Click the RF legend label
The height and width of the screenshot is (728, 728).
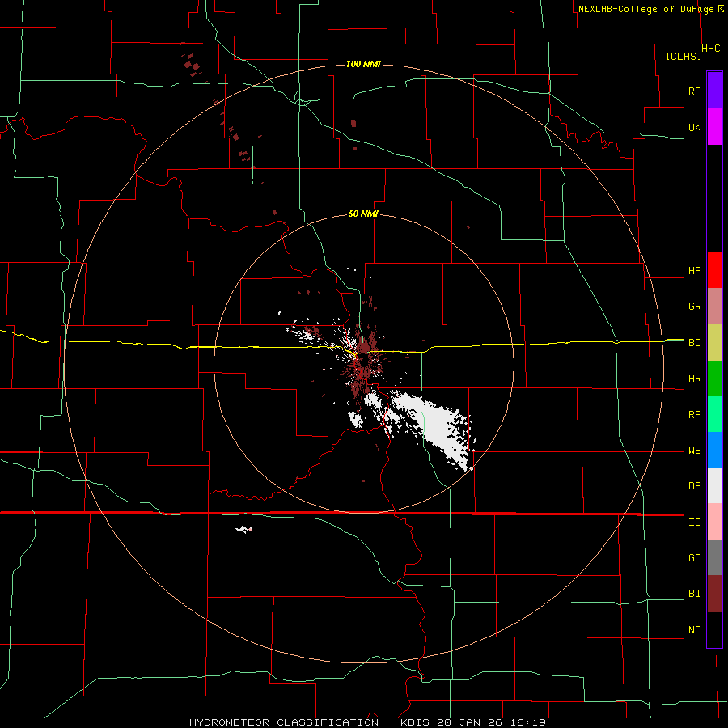tap(694, 91)
